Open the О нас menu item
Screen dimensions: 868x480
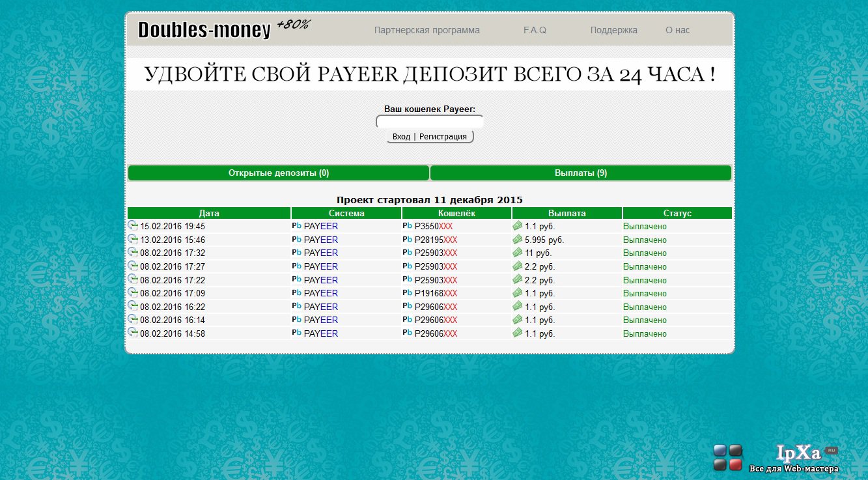pyautogui.click(x=677, y=30)
